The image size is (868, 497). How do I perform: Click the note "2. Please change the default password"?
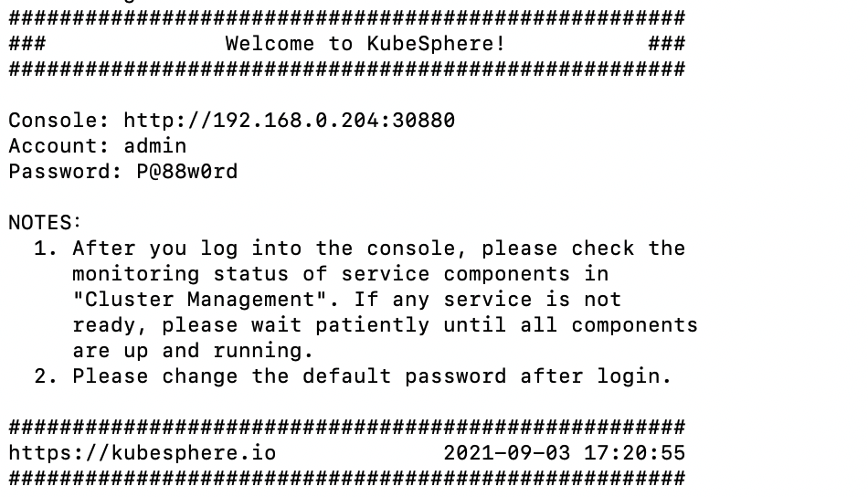click(353, 376)
